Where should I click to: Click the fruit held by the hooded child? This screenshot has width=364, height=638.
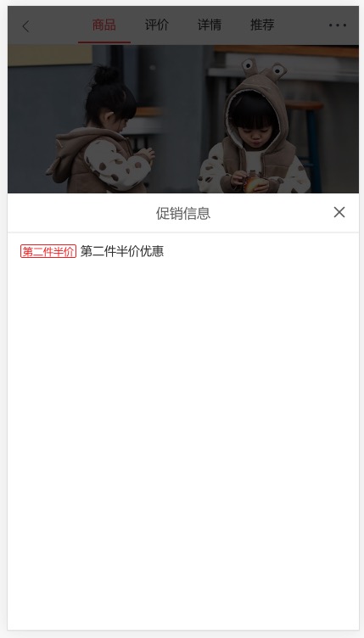coord(252,184)
